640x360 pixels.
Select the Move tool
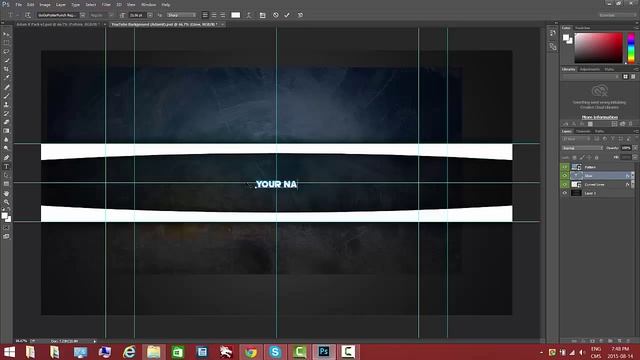(x=7, y=34)
